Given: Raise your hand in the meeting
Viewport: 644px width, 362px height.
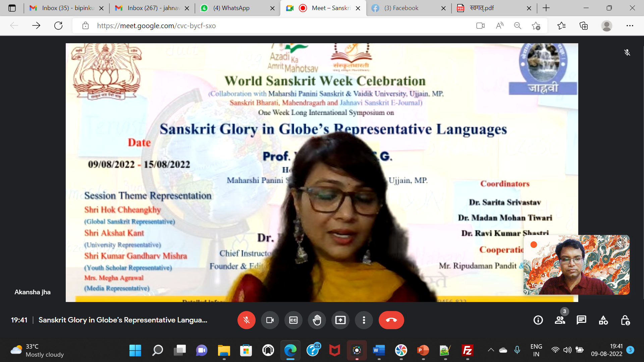Looking at the screenshot, I should pyautogui.click(x=317, y=320).
